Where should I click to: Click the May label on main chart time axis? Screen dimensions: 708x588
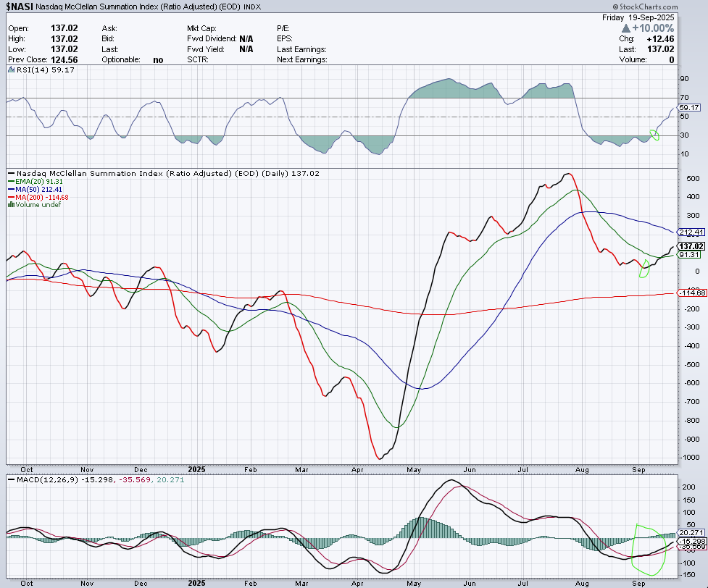pos(414,470)
